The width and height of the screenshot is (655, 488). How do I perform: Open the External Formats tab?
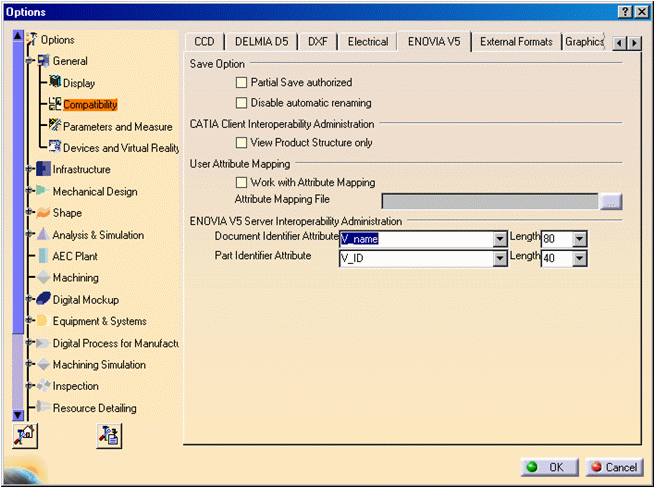tap(515, 42)
